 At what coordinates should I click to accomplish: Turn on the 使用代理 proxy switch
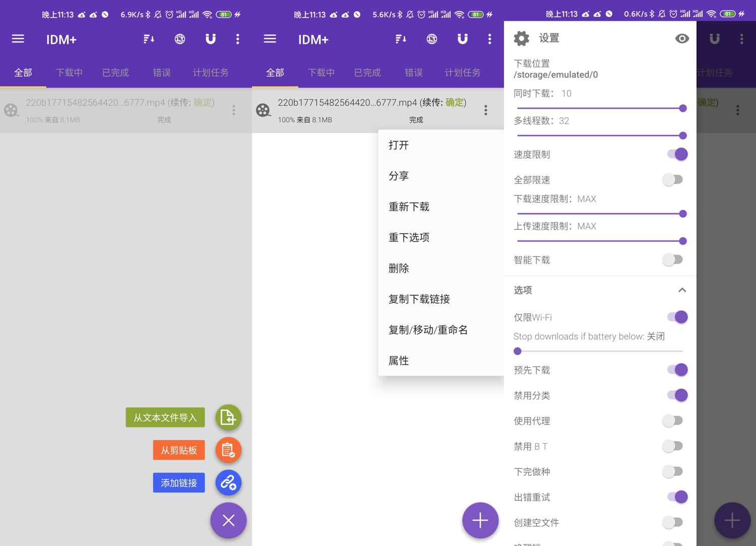point(672,420)
